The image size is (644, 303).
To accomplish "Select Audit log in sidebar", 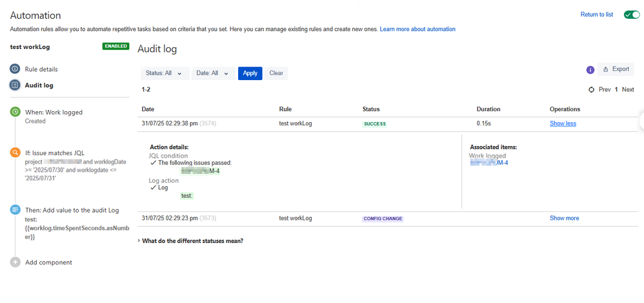I will coord(39,85).
